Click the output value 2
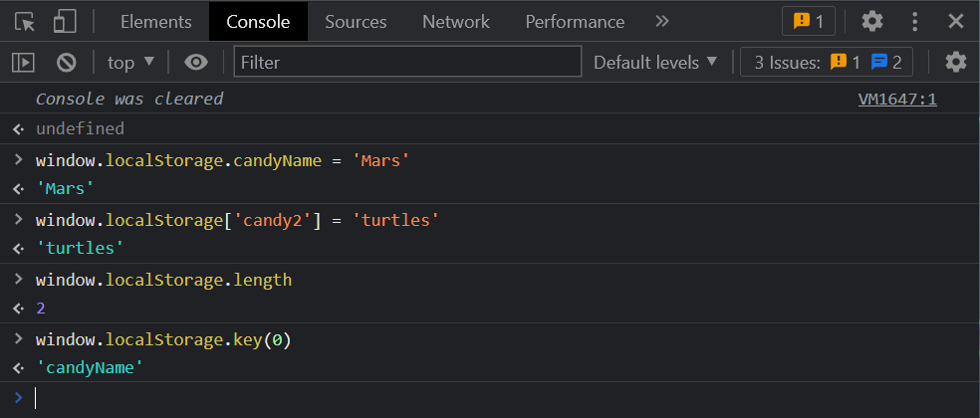 coord(41,309)
